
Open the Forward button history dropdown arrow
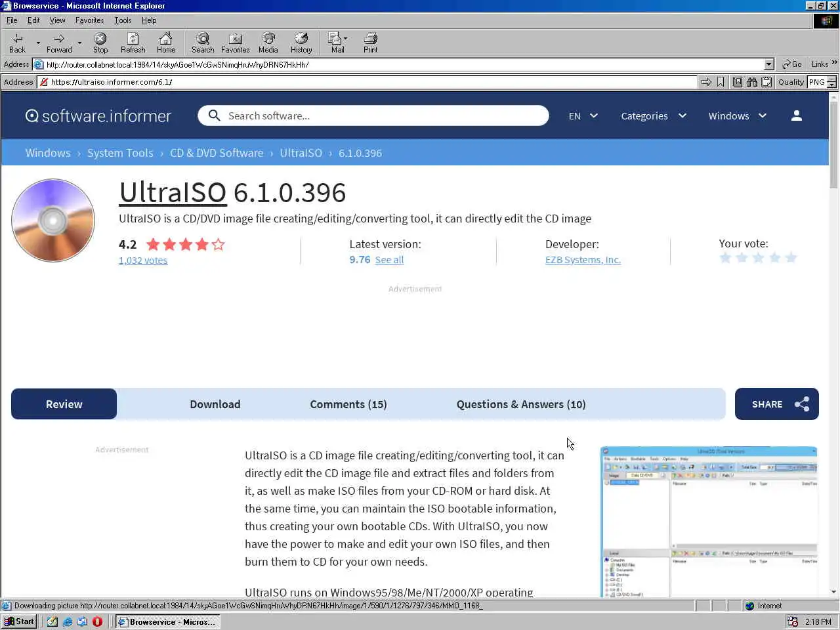click(x=79, y=43)
